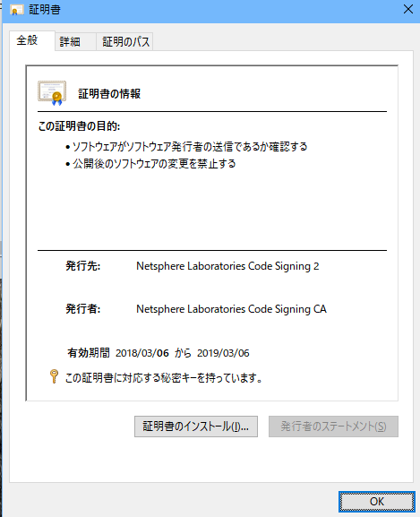Click the 発行者 label
420x517 pixels.
click(83, 309)
